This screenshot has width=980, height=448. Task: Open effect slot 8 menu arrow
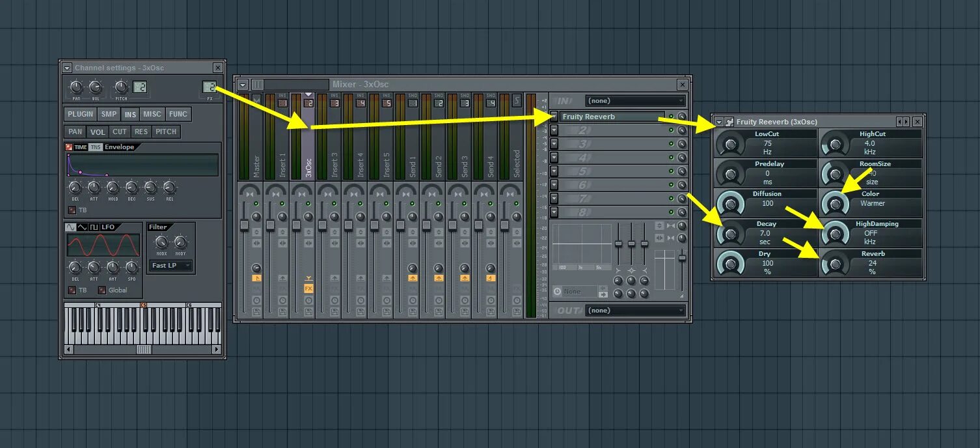pos(554,212)
